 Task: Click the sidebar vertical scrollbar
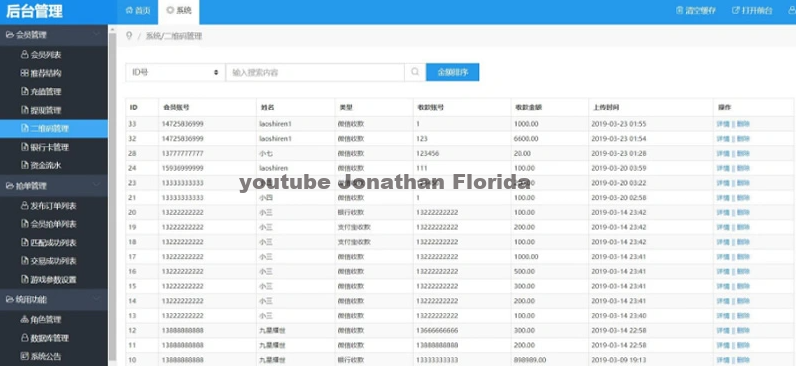tap(112, 195)
